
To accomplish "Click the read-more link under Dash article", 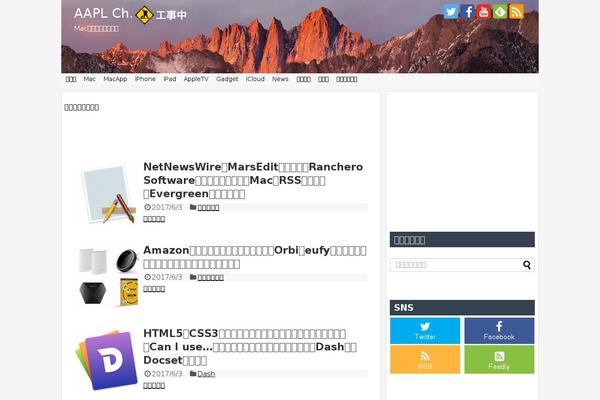I will (x=154, y=385).
